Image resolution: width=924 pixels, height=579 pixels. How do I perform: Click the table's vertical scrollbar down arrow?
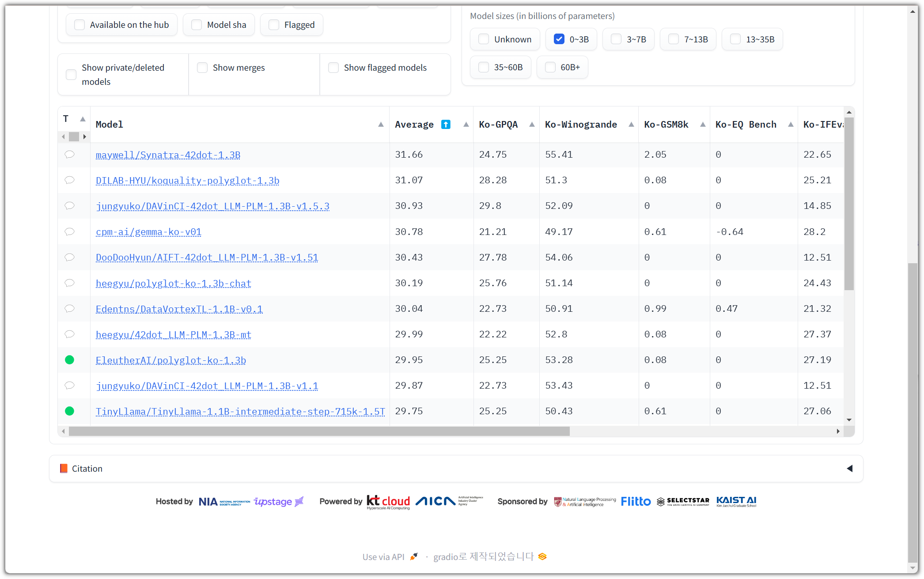coord(849,420)
